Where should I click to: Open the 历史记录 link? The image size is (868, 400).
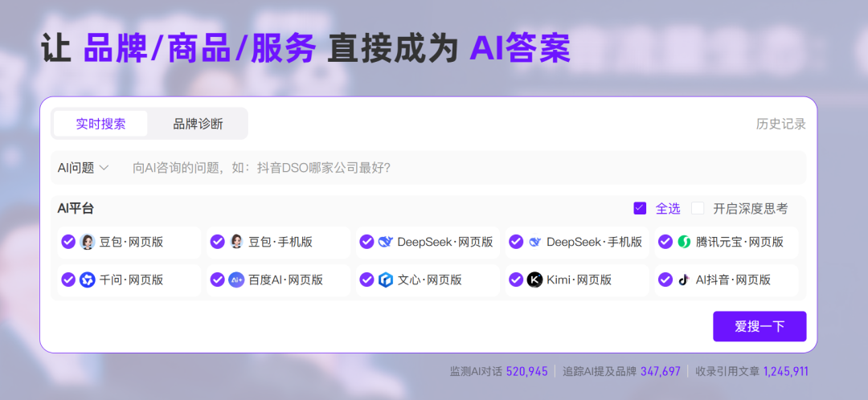pos(780,124)
